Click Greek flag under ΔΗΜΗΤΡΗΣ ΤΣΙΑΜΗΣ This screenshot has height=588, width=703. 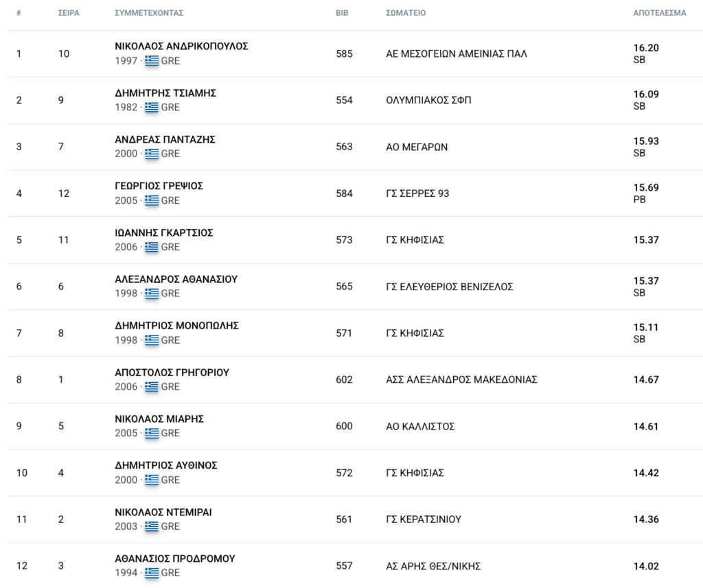[x=152, y=107]
